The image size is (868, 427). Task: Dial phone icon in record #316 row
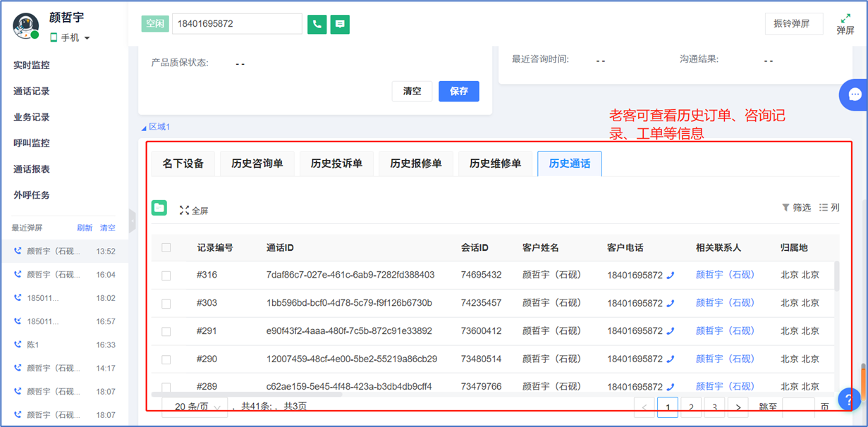(671, 276)
